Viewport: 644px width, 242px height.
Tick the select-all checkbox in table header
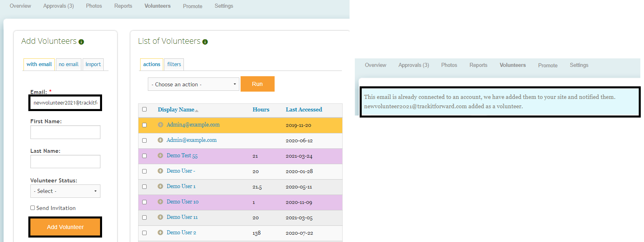(x=144, y=109)
